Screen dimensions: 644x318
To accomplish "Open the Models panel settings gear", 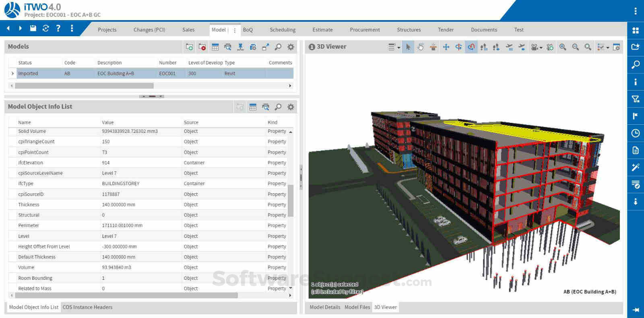I will [x=291, y=47].
